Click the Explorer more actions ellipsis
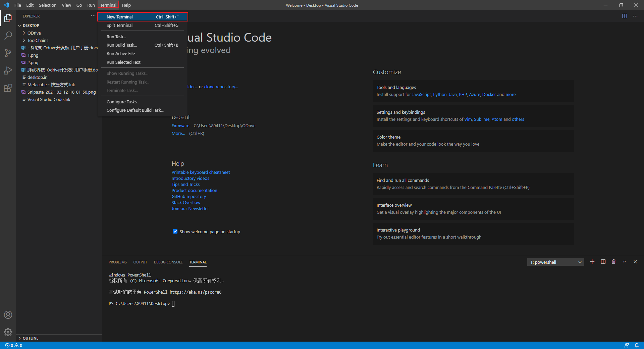 (93, 16)
